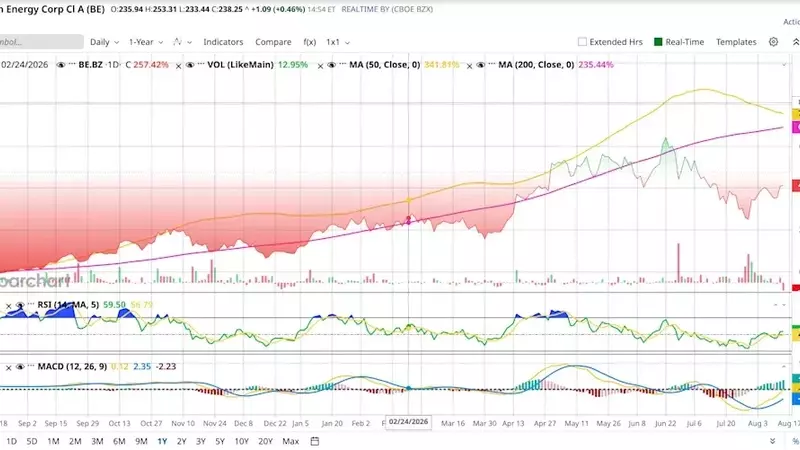Select the 5D range
Image resolution: width=800 pixels, height=450 pixels.
32,441
